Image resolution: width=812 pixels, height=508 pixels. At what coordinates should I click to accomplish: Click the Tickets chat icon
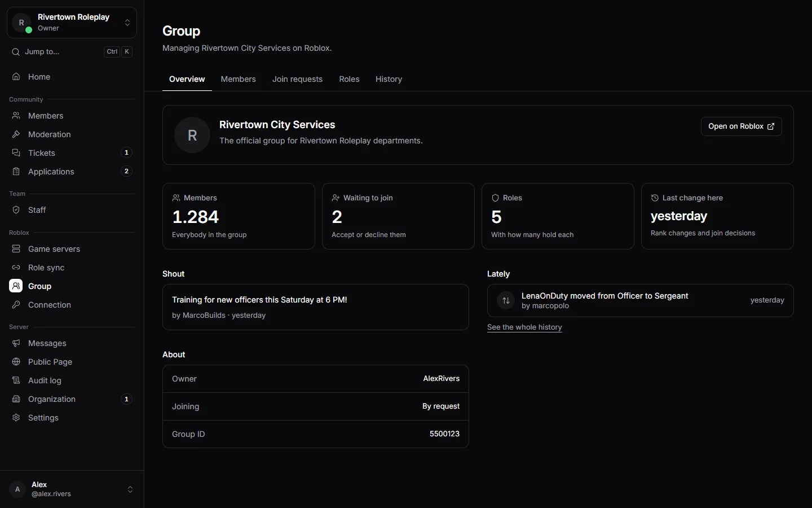click(16, 153)
